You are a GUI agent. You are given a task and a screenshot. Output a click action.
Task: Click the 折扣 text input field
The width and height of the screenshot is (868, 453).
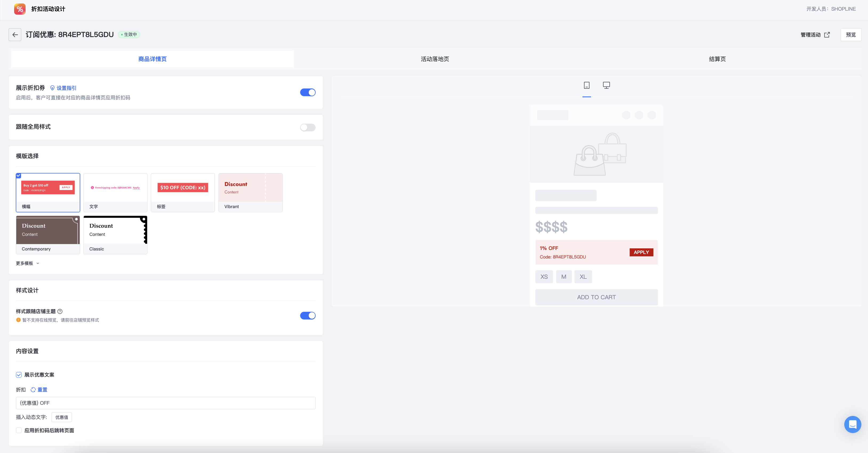[x=166, y=403]
